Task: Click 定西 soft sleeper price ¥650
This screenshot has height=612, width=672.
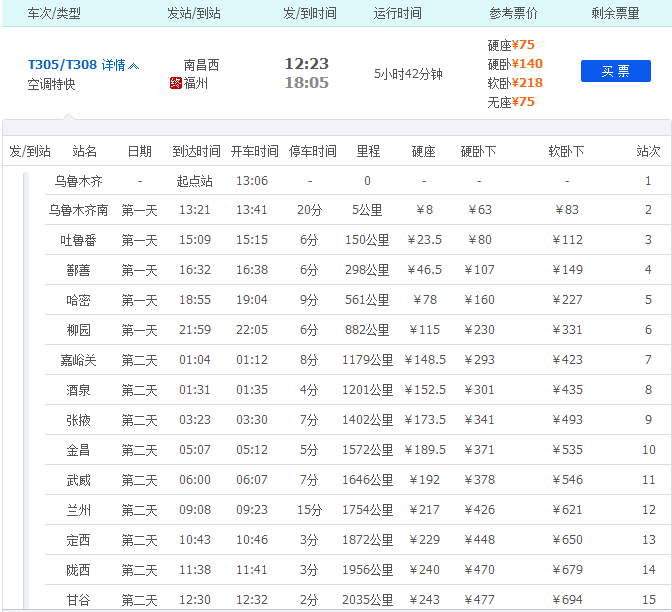Action: pyautogui.click(x=567, y=540)
